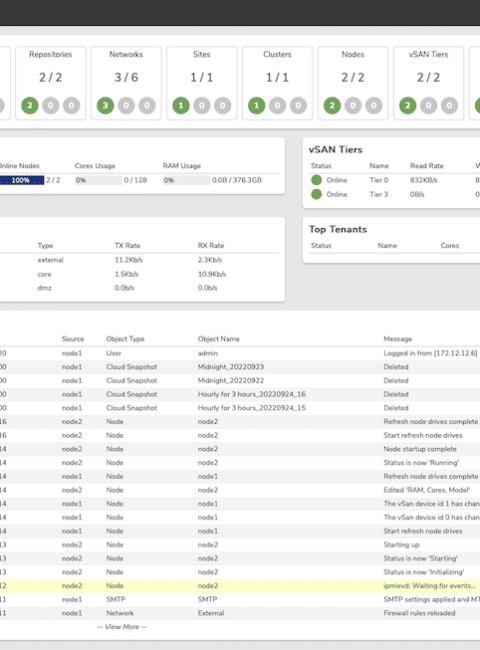480x650 pixels.
Task: Click the 'Edited RAM, Cores, Model' message
Action: click(x=427, y=490)
